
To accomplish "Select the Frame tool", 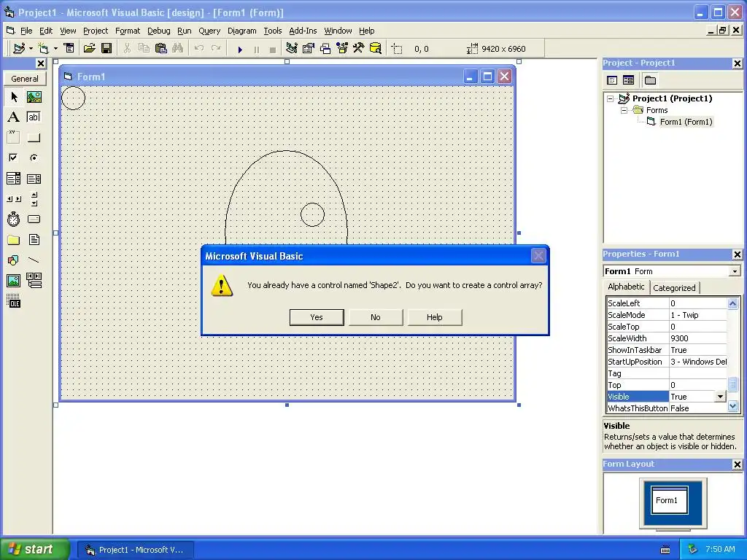I will 14,138.
